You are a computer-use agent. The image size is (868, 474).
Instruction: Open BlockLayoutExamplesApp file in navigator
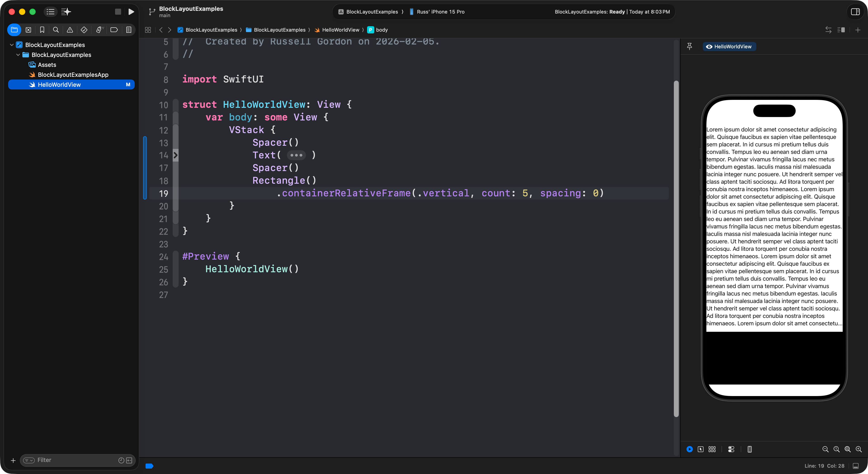coord(73,75)
